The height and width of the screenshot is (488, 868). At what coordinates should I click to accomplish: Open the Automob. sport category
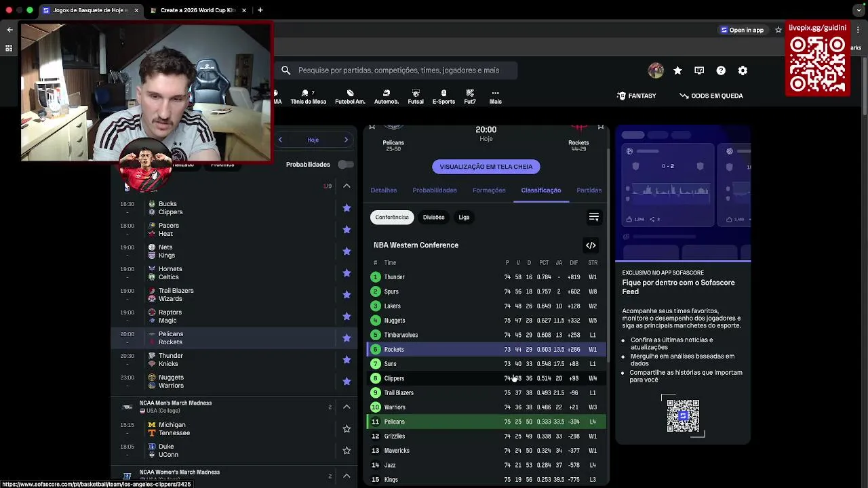(387, 97)
